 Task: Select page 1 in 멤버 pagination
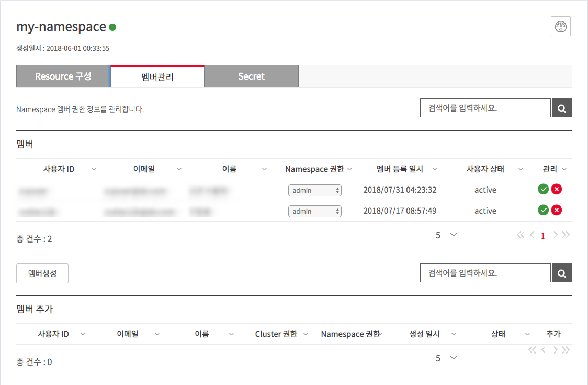point(542,236)
